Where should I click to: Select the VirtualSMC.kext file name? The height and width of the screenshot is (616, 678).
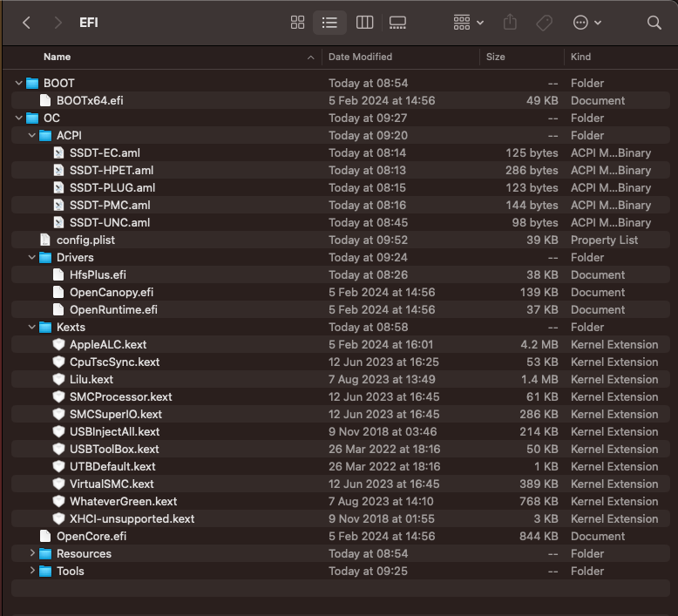112,484
